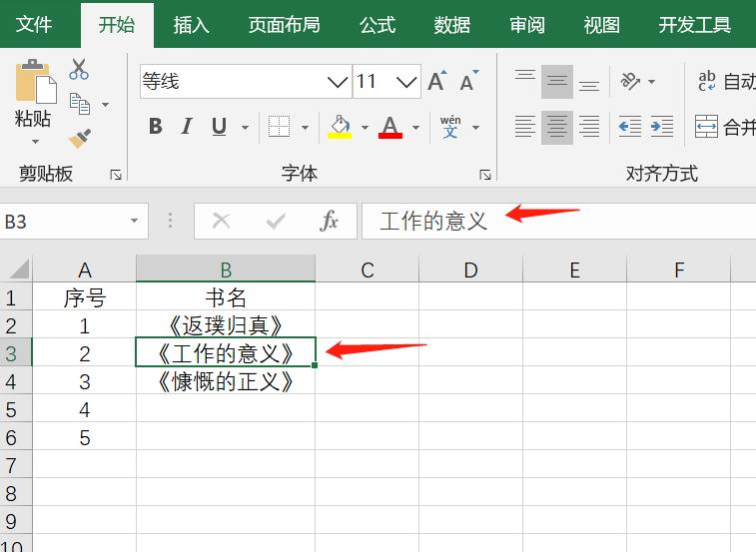Toggle underline formatting

[219, 127]
